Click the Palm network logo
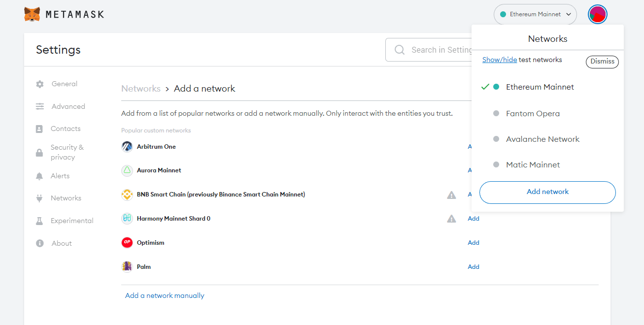Image resolution: width=644 pixels, height=325 pixels. tap(127, 266)
